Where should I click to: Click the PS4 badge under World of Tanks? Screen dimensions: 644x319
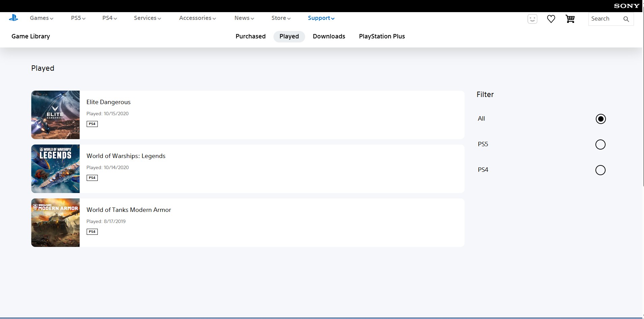click(x=92, y=232)
